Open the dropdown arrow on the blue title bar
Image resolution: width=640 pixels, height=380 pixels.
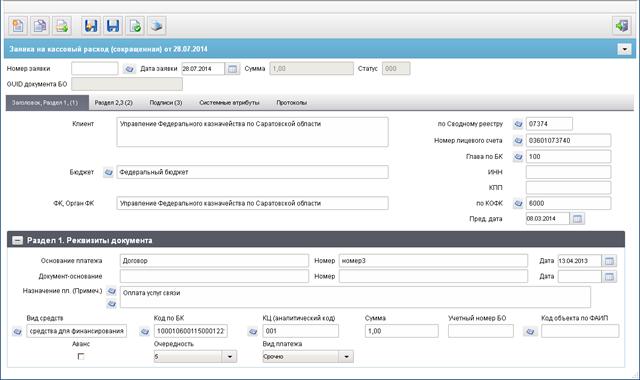point(624,49)
